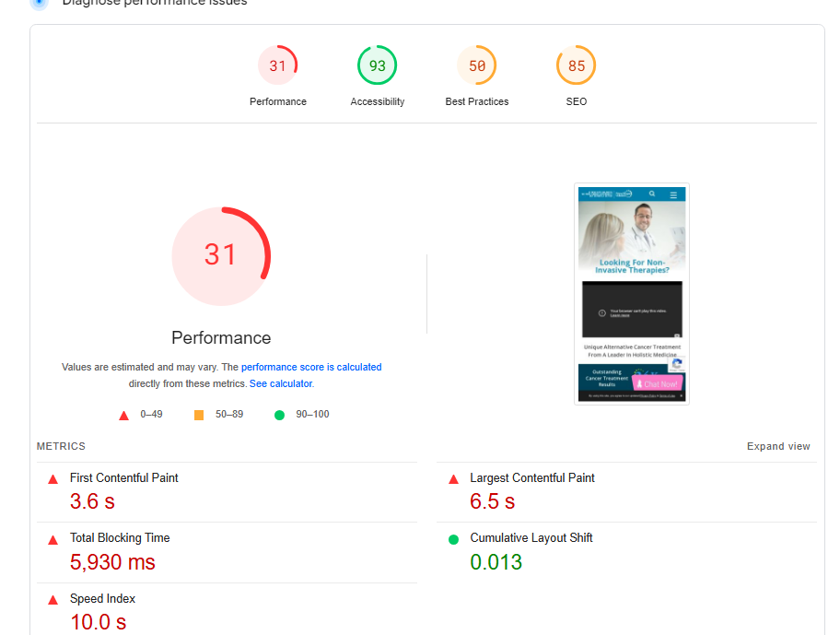Click the METRICS section heading
The height and width of the screenshot is (635, 840).
click(61, 446)
